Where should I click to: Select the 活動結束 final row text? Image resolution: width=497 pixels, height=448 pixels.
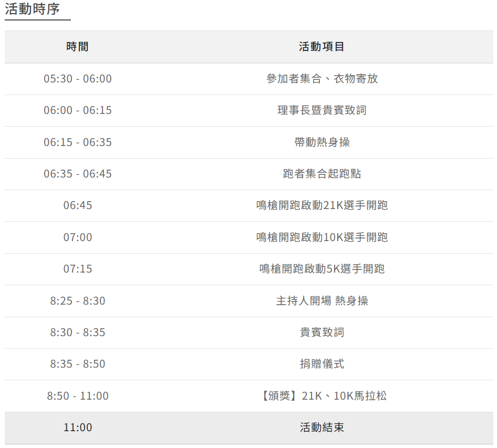pos(322,428)
